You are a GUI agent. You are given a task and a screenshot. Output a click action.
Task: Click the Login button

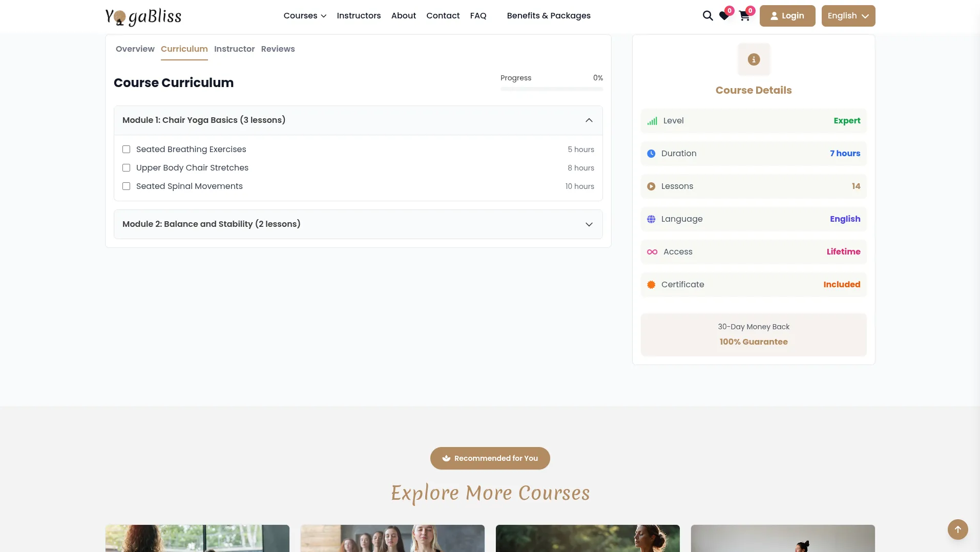click(787, 16)
